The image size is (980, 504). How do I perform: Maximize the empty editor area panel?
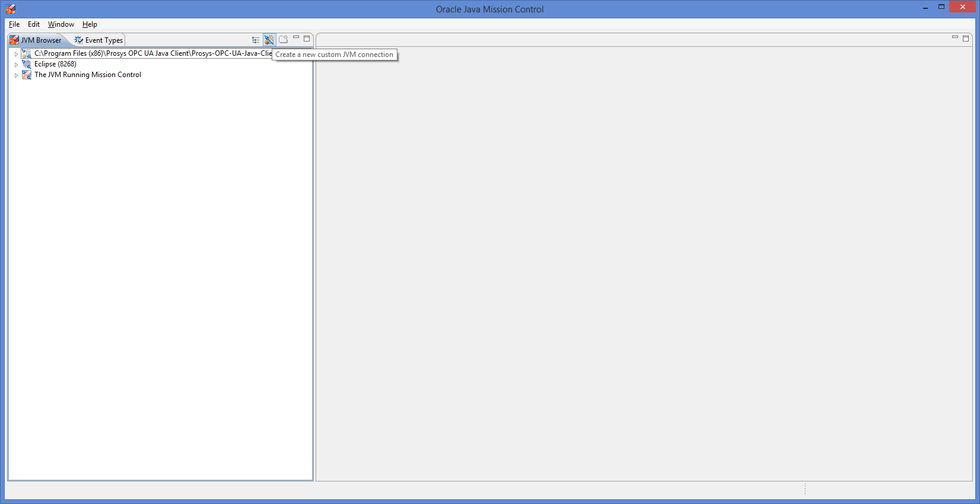coord(966,39)
